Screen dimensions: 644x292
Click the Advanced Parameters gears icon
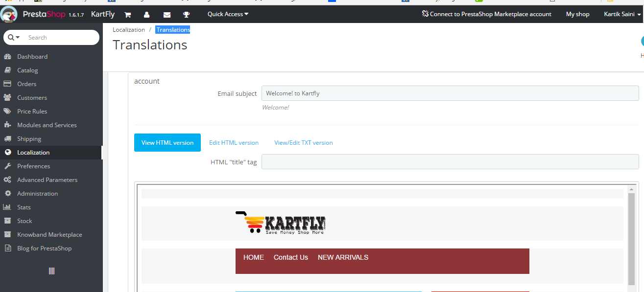pyautogui.click(x=7, y=180)
